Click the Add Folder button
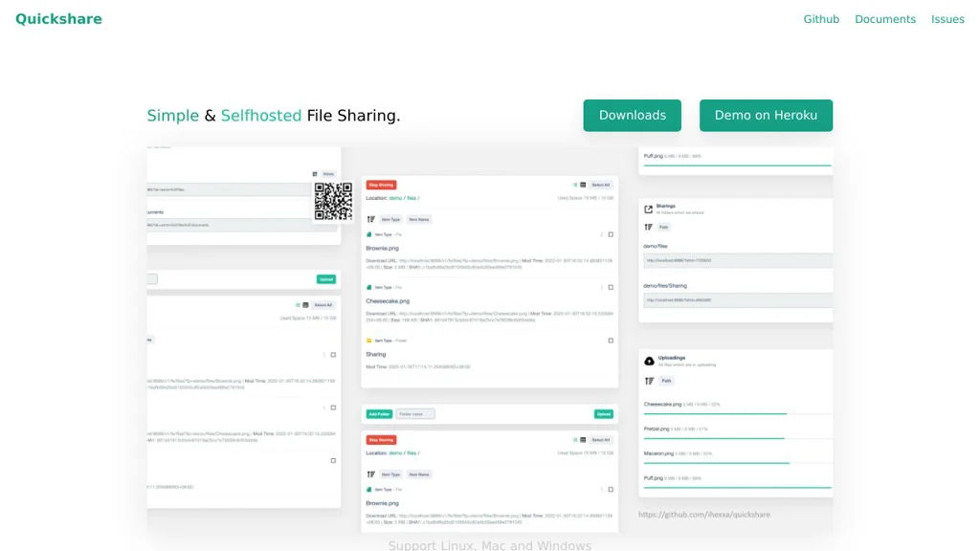The image size is (980, 551). tap(379, 414)
